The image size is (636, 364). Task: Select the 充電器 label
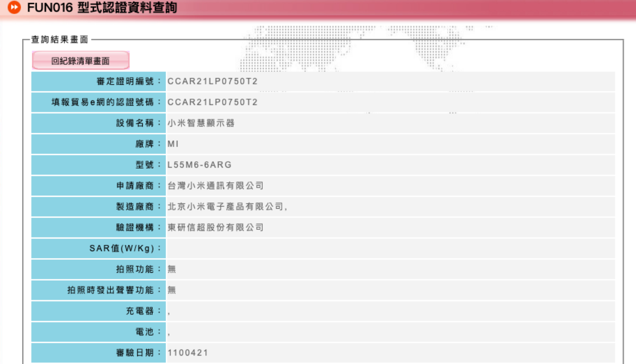144,311
